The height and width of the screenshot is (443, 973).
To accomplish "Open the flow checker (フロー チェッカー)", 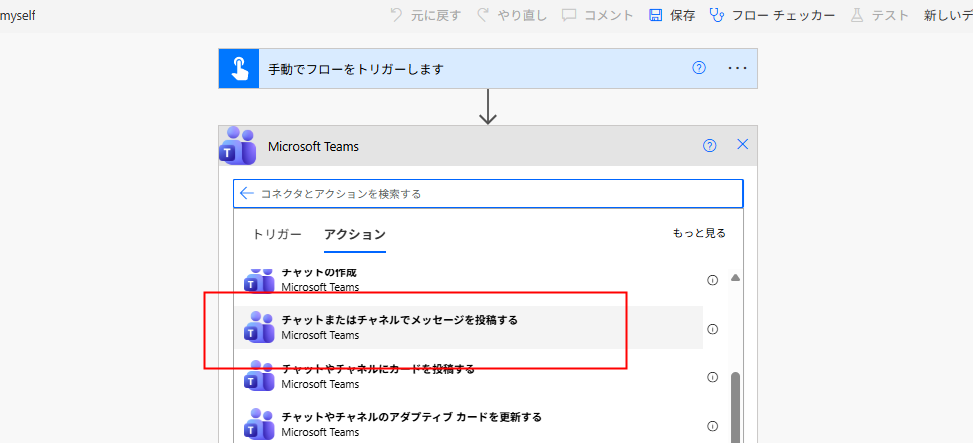I will click(x=773, y=16).
